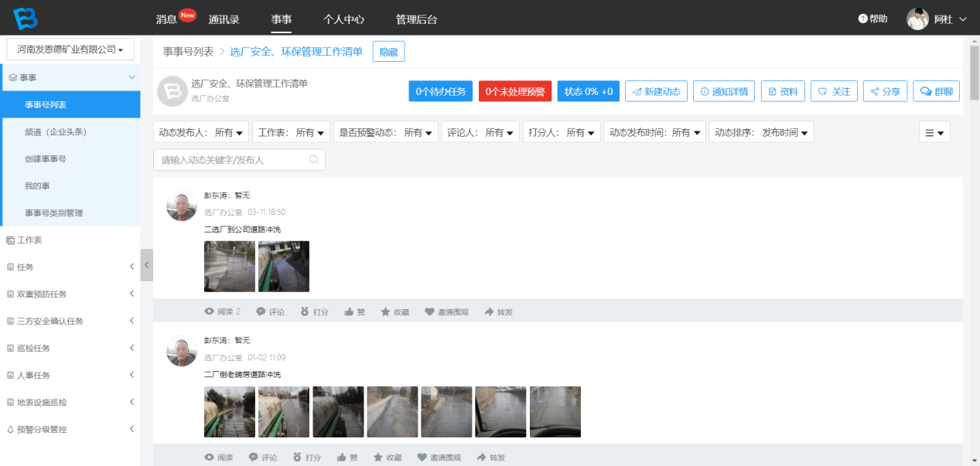980x466 pixels.
Task: Click the 隐藏 button beside the breadcrumb
Action: [x=388, y=52]
